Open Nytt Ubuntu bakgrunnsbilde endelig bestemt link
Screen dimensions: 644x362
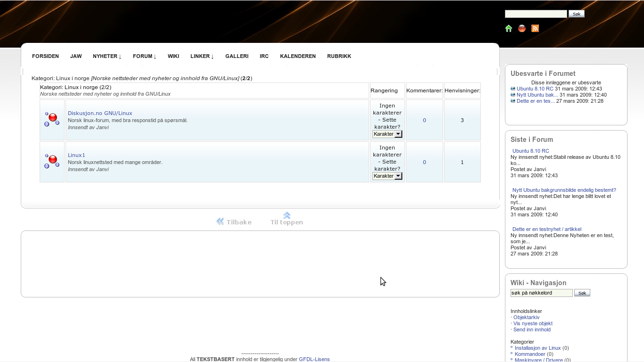pos(564,190)
